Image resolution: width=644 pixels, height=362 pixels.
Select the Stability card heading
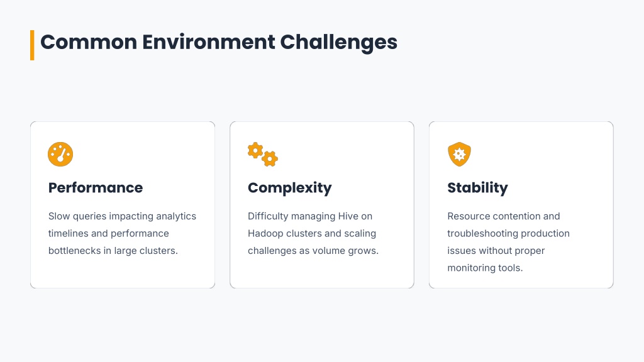477,188
